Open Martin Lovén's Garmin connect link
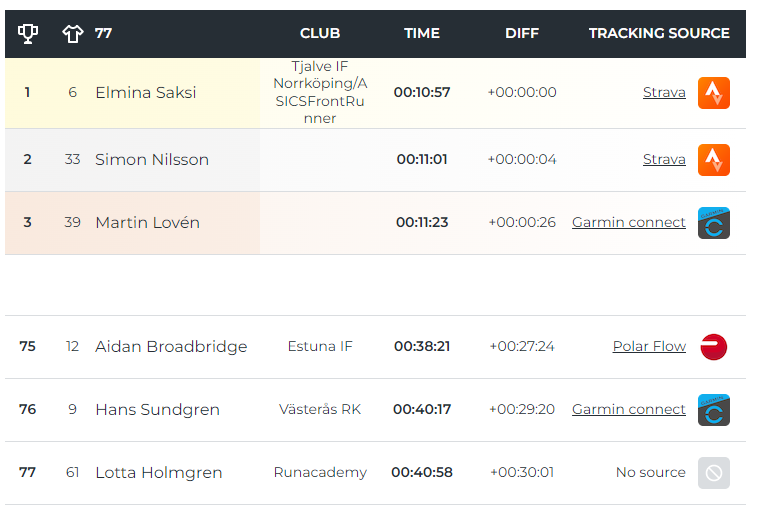 point(629,222)
